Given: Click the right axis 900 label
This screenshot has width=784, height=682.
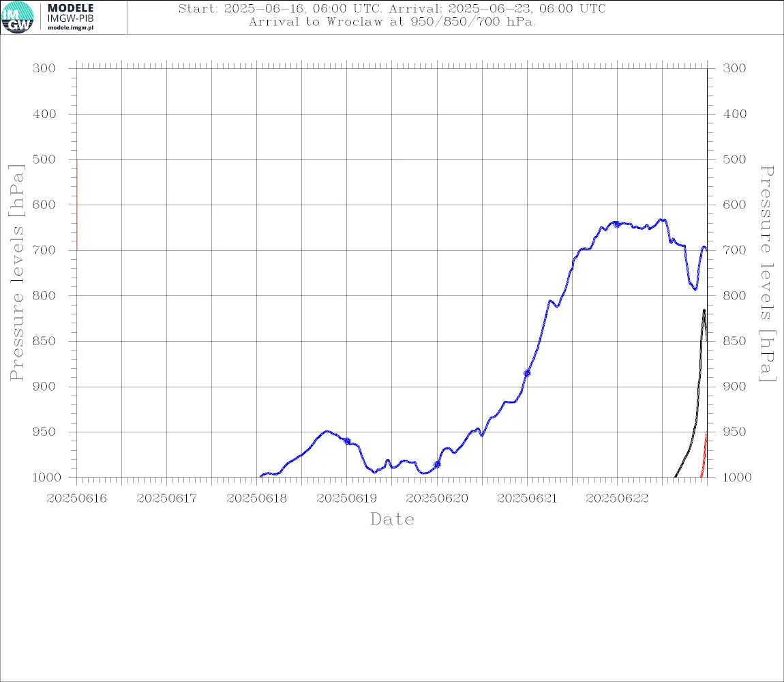Looking at the screenshot, I should tap(734, 386).
